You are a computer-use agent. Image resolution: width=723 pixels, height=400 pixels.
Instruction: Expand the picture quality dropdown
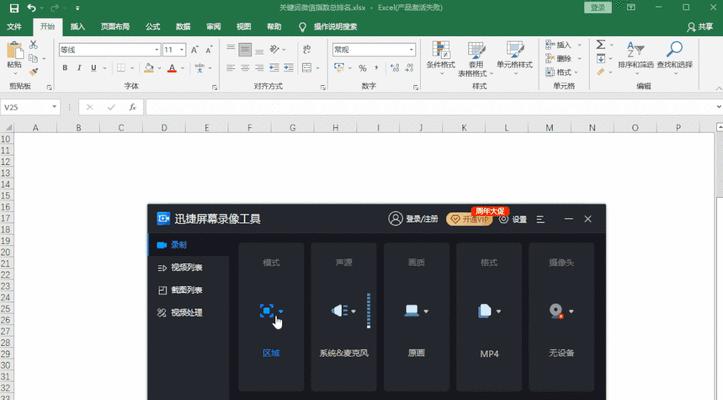426,311
